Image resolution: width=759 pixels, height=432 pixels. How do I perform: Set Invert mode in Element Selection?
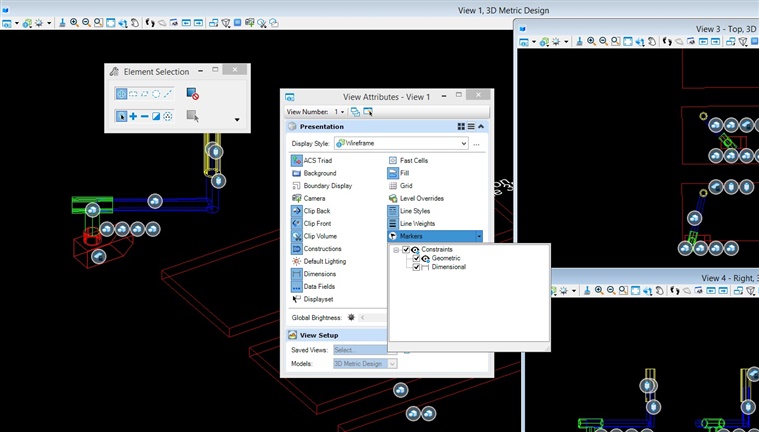click(x=156, y=116)
